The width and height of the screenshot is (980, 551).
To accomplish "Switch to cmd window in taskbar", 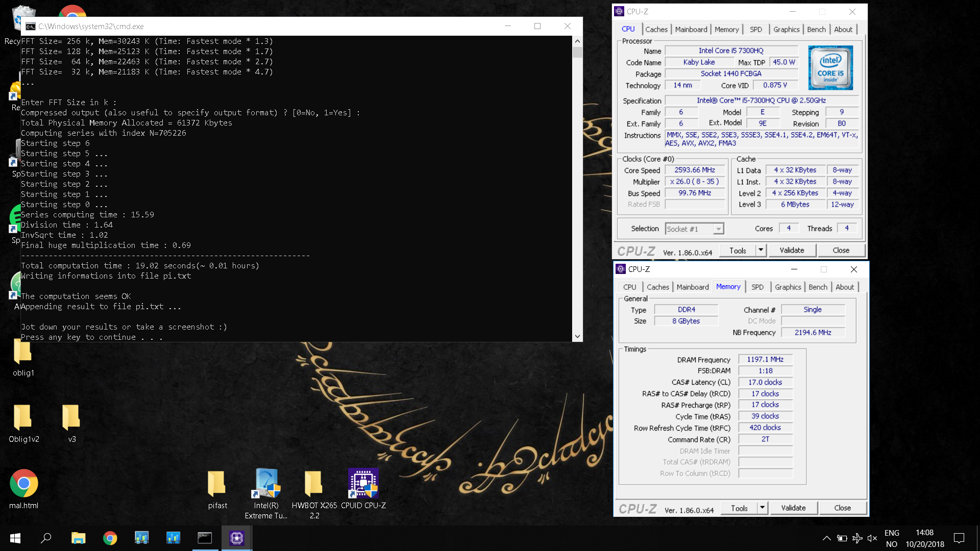I will tap(205, 538).
